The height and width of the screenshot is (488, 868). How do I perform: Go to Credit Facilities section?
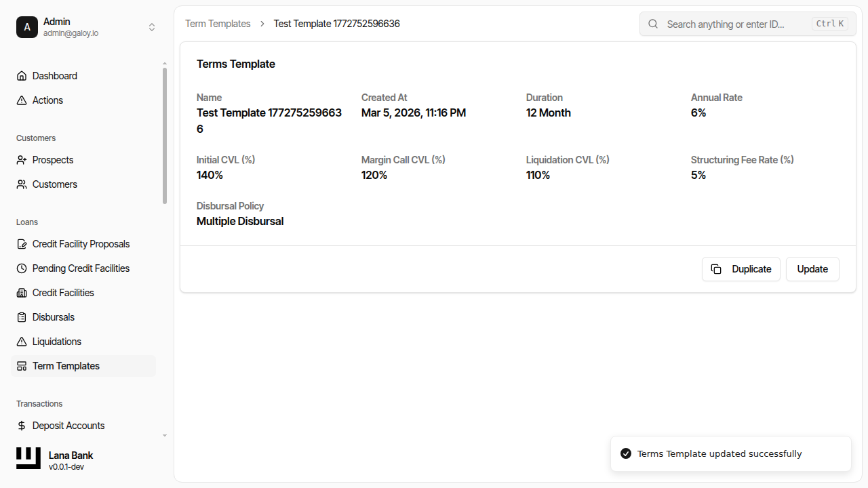(63, 293)
